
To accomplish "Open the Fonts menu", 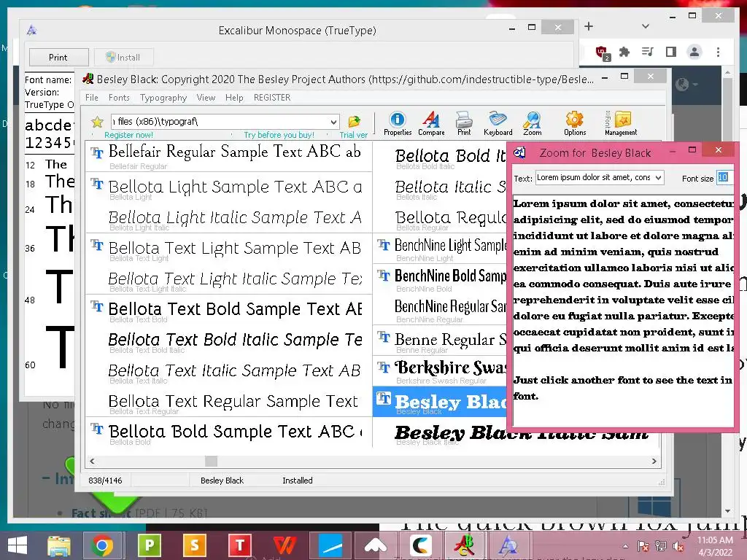I will (x=119, y=98).
